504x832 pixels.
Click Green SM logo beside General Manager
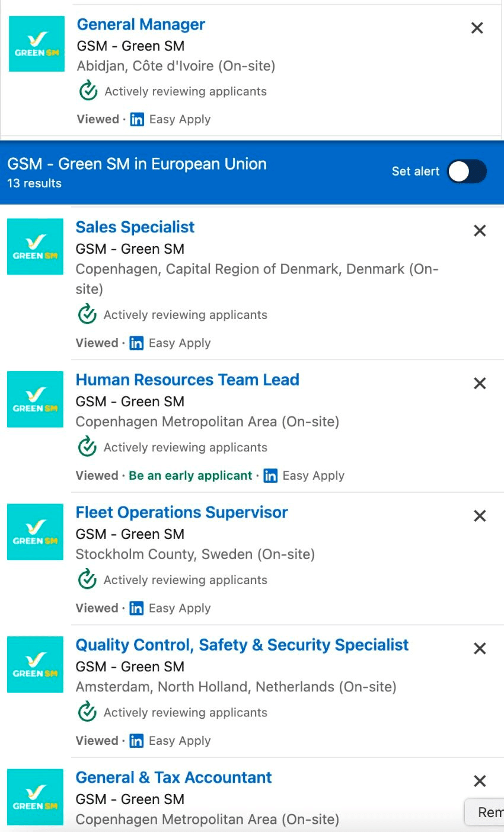(x=37, y=44)
